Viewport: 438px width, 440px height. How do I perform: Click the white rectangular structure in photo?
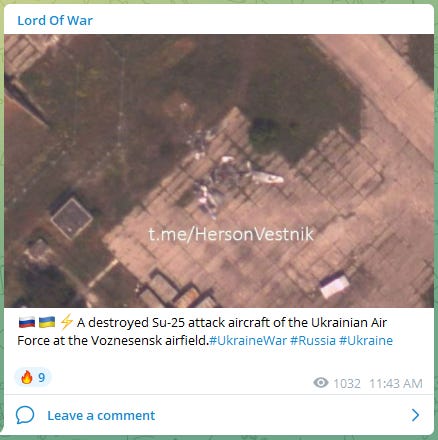(x=334, y=286)
